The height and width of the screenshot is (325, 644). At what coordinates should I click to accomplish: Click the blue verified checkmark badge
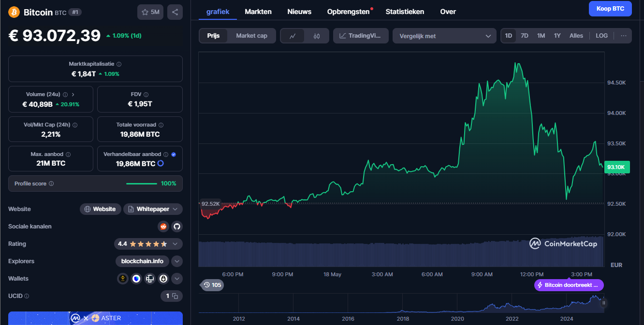coord(174,155)
